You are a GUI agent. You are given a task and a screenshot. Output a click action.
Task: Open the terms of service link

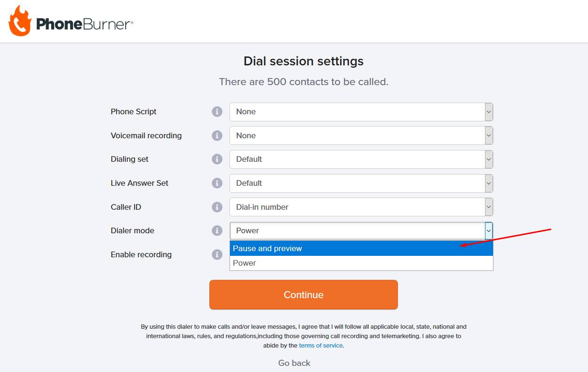click(321, 345)
